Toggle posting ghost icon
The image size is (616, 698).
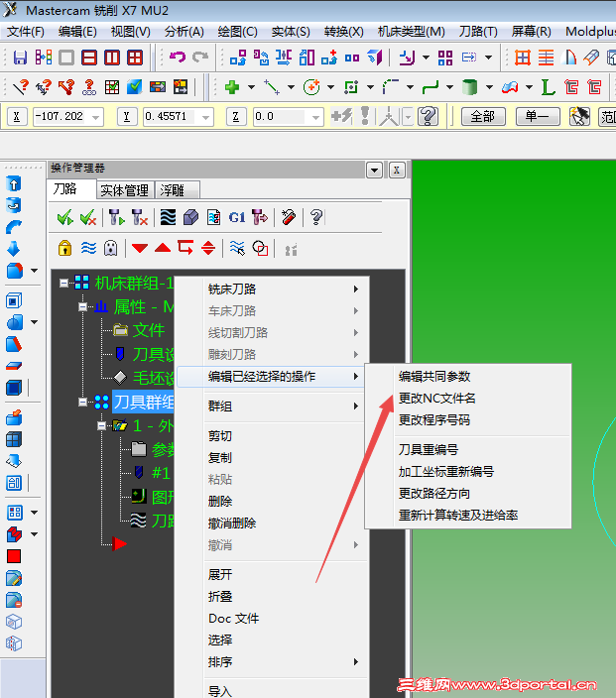click(111, 248)
